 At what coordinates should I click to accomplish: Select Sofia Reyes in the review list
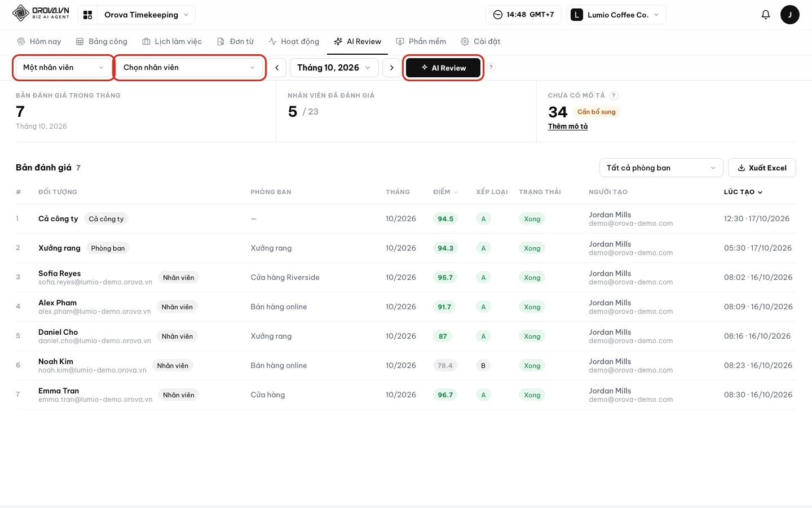406,278
